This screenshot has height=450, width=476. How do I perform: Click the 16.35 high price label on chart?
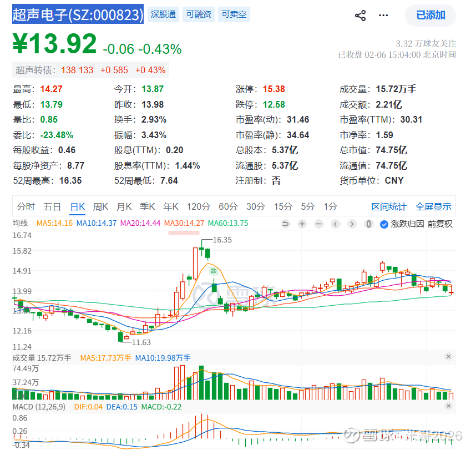point(222,240)
